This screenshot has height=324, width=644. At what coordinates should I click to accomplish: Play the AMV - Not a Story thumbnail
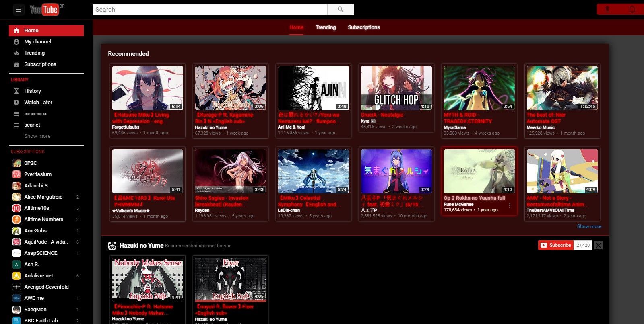pos(562,171)
